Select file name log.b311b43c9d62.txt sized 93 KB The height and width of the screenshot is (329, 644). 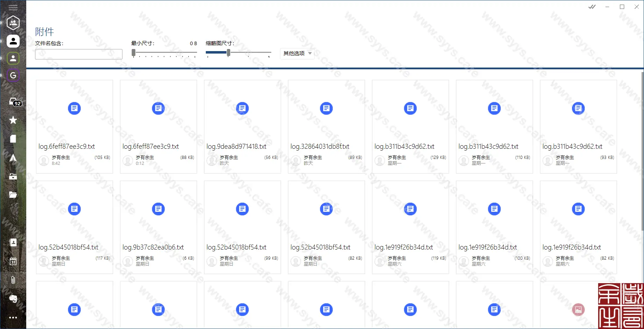[572, 146]
